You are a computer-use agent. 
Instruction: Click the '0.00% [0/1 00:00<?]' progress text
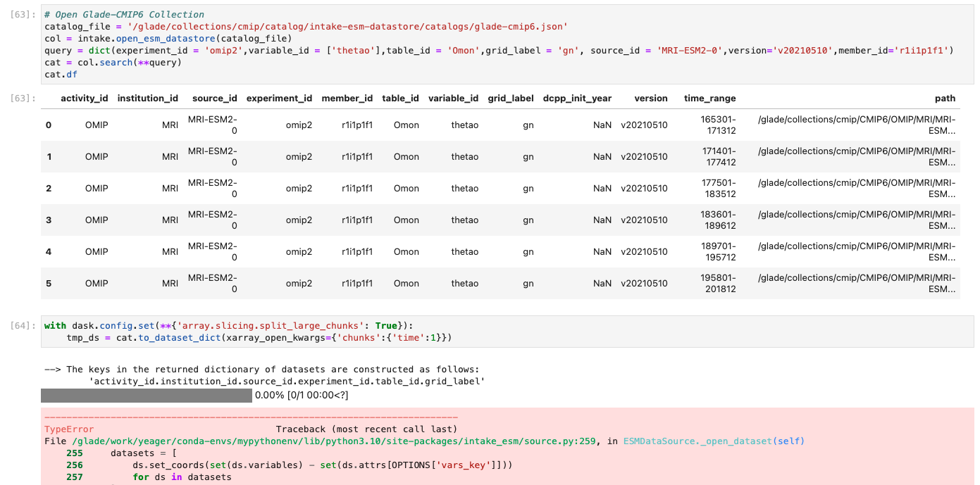[x=302, y=396]
